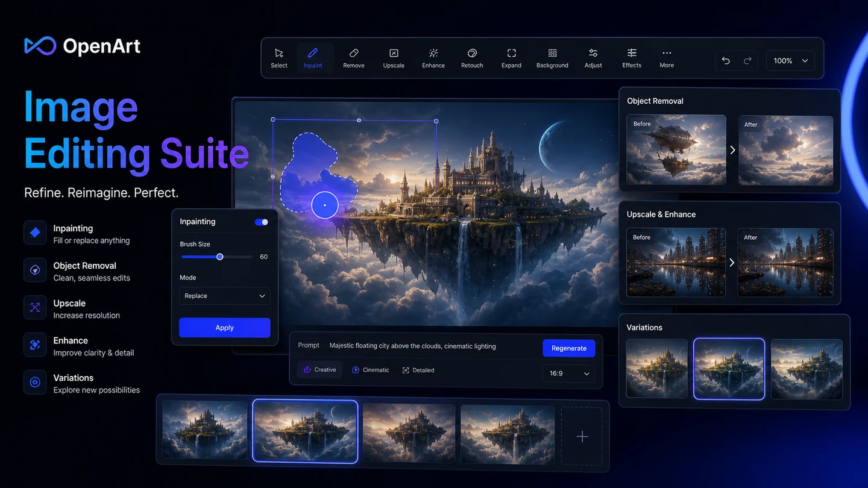Open the Object Removal Before airship image

point(676,149)
